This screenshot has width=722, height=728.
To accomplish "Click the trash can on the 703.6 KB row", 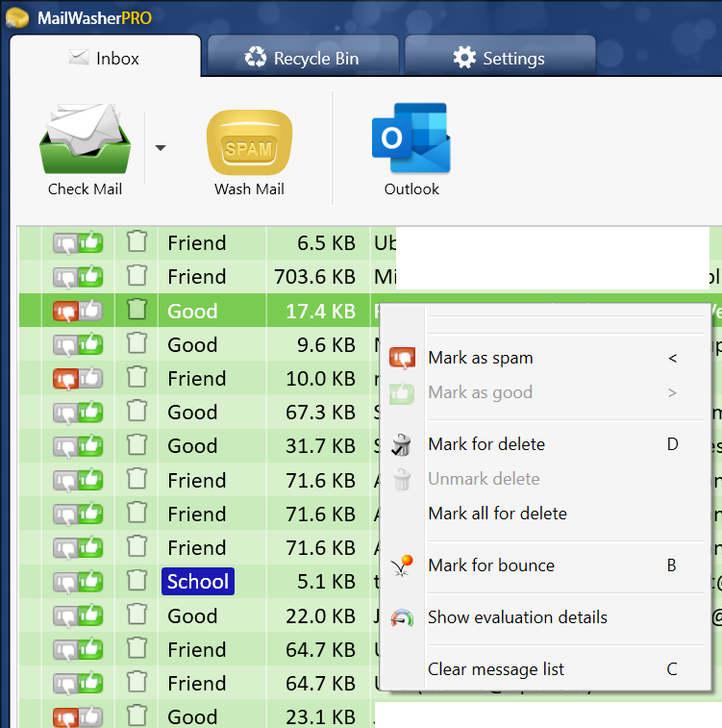I will (x=137, y=276).
